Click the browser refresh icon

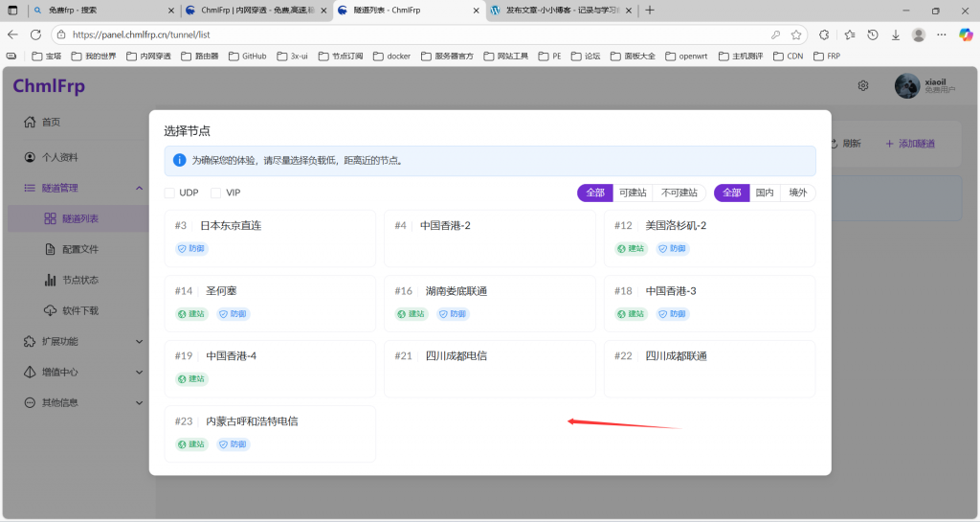tap(35, 34)
